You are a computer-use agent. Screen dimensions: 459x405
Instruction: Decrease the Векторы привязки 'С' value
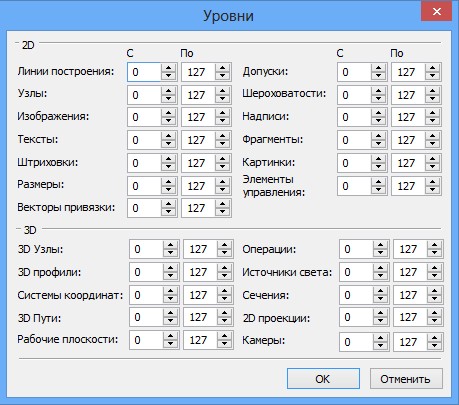point(168,212)
